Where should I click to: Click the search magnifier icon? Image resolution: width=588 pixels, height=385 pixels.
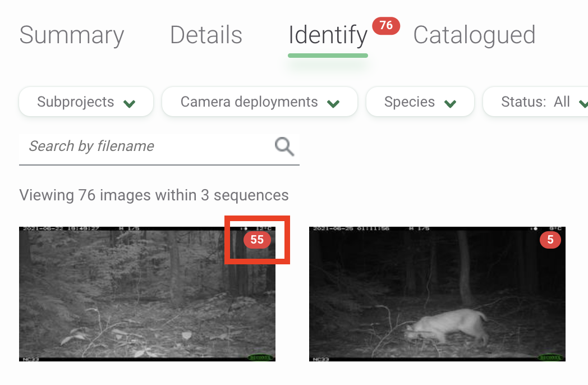point(284,146)
